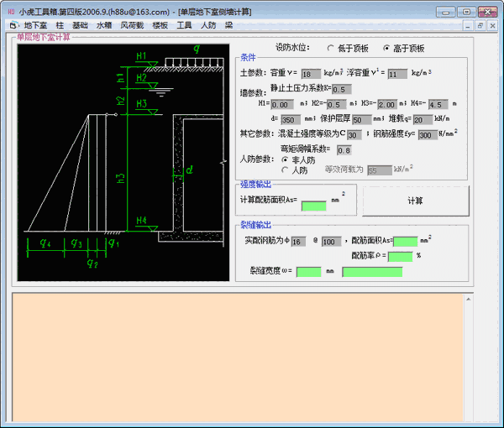Select the 高于顶板 water level option
Screen dimensions: 504x428
tap(386, 48)
